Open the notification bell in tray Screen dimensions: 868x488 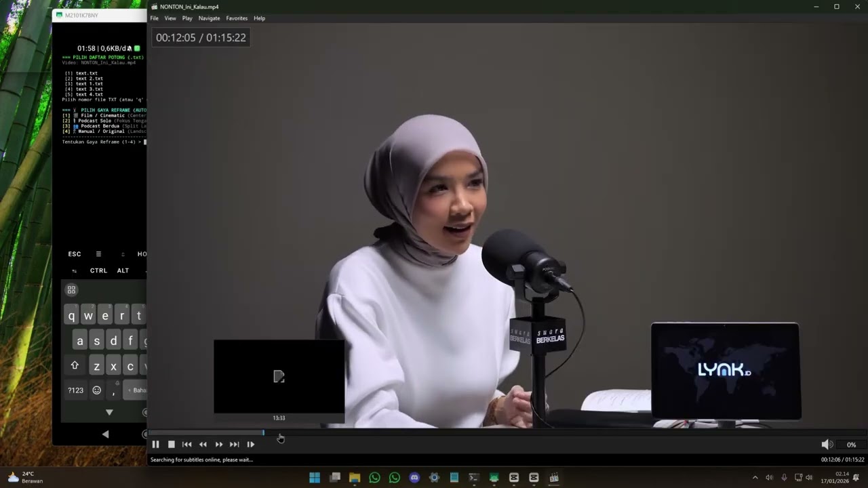coord(856,478)
